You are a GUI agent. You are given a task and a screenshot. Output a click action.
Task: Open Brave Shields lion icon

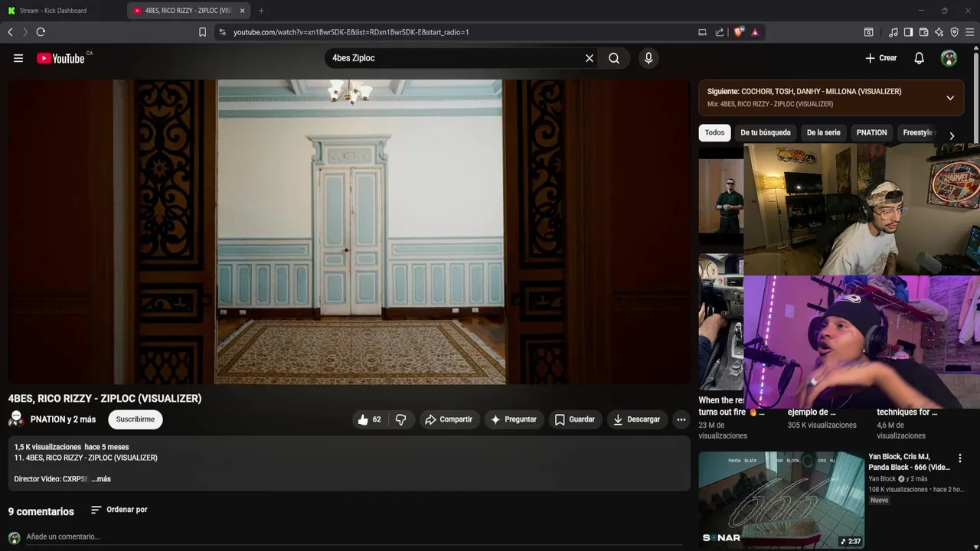[x=739, y=32]
